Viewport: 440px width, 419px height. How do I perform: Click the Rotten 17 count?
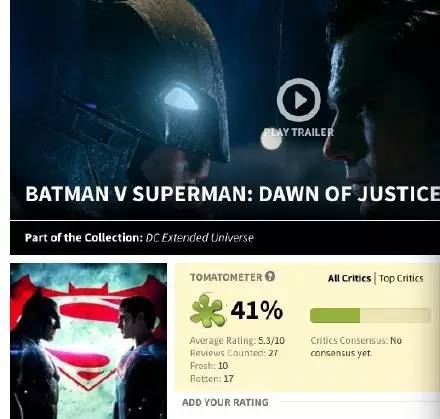[x=212, y=379]
